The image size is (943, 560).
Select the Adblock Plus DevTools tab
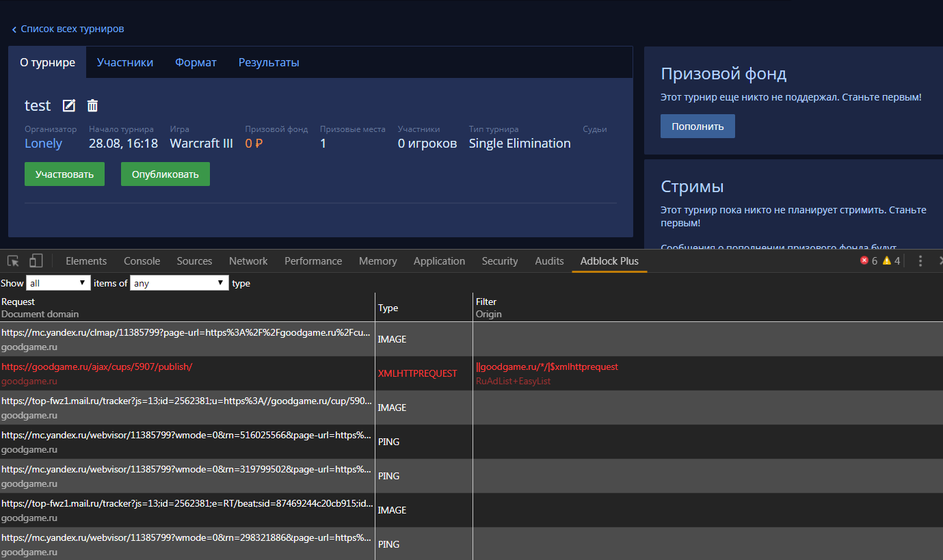coord(609,261)
